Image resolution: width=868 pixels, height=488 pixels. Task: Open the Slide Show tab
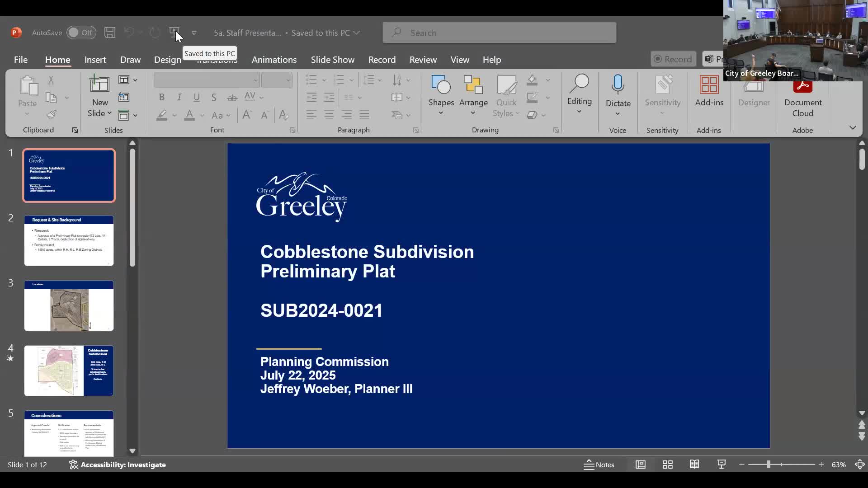[x=332, y=59]
